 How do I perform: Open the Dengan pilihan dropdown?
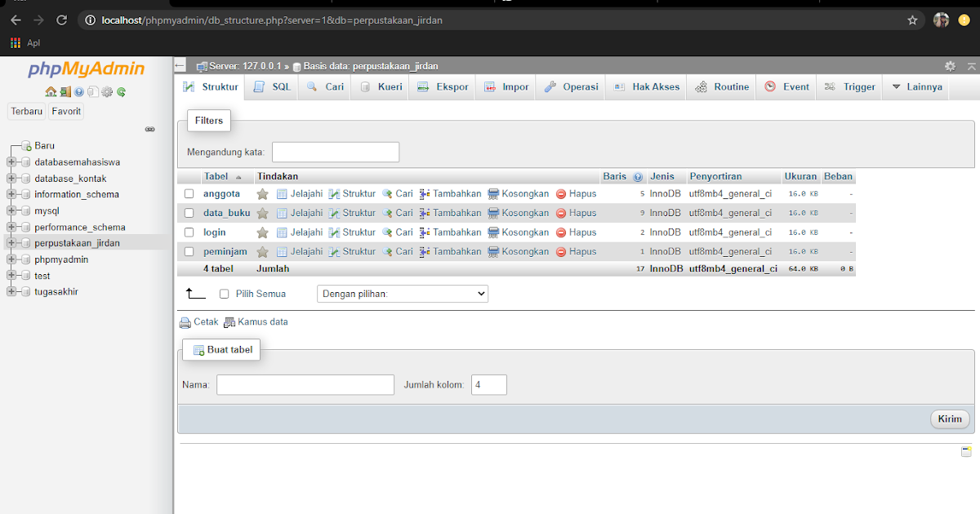coord(402,293)
